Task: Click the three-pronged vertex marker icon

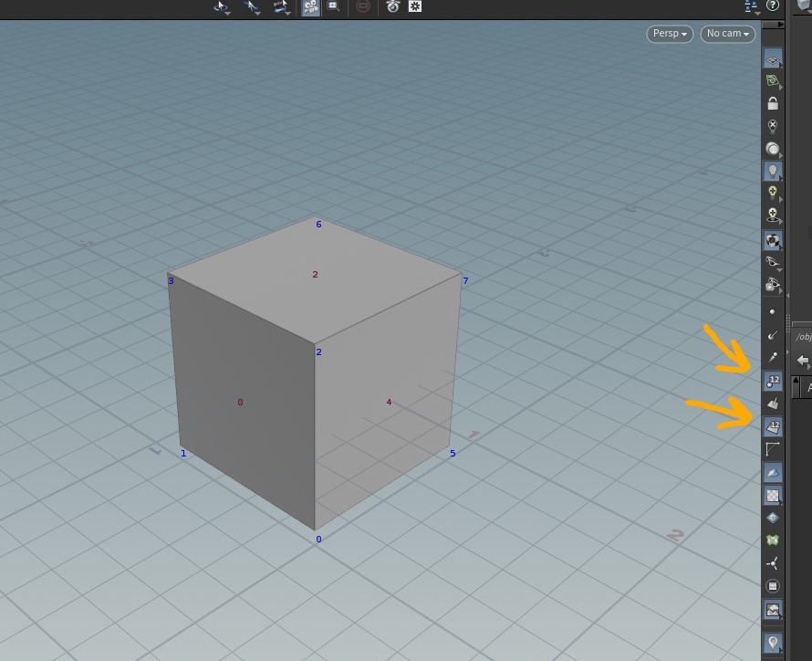Action: tap(773, 563)
